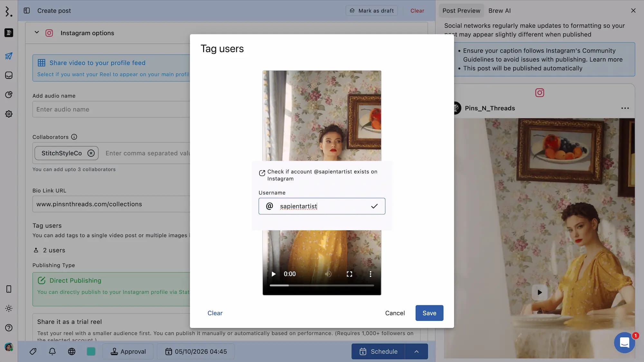Open the analytics pie chart sidebar icon
644x362 pixels.
(9, 95)
